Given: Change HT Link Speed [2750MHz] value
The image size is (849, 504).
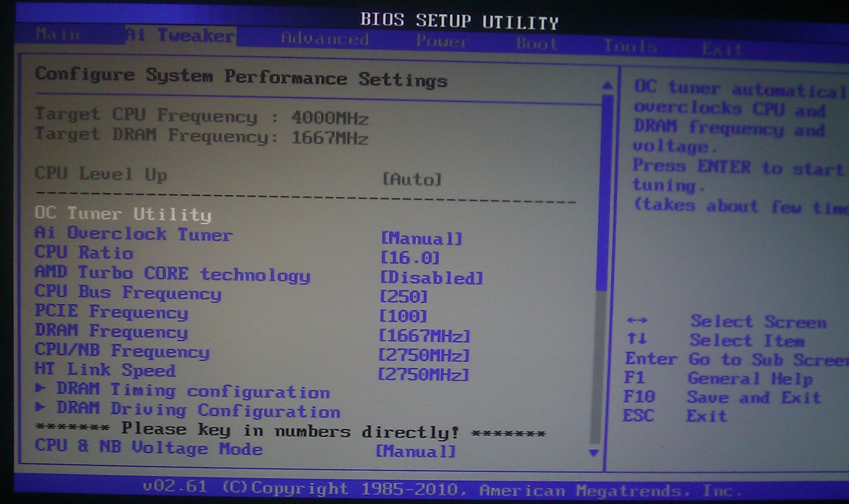Looking at the screenshot, I should pos(423,375).
